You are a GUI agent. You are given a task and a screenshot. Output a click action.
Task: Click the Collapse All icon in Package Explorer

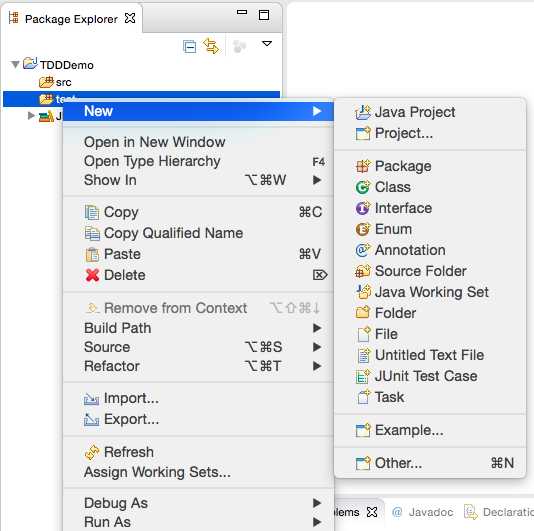tap(189, 46)
